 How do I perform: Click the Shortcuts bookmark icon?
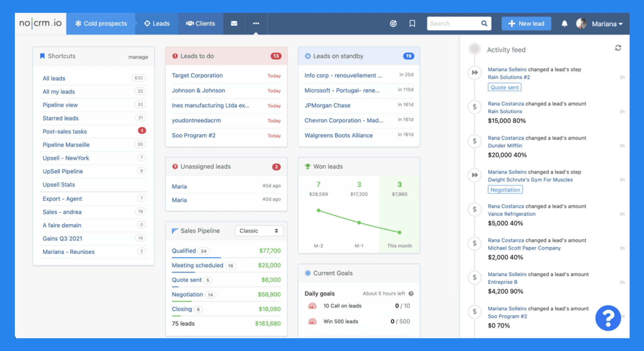click(x=42, y=56)
